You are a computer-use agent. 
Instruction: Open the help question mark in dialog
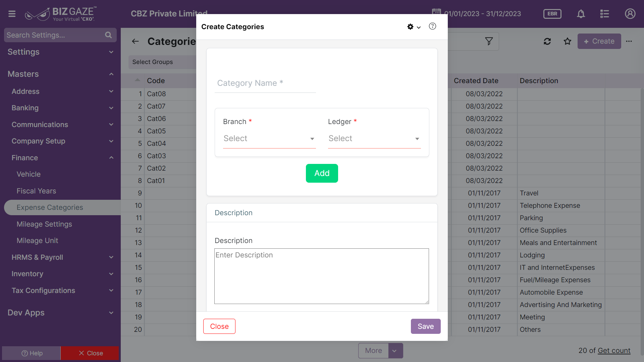point(433,26)
